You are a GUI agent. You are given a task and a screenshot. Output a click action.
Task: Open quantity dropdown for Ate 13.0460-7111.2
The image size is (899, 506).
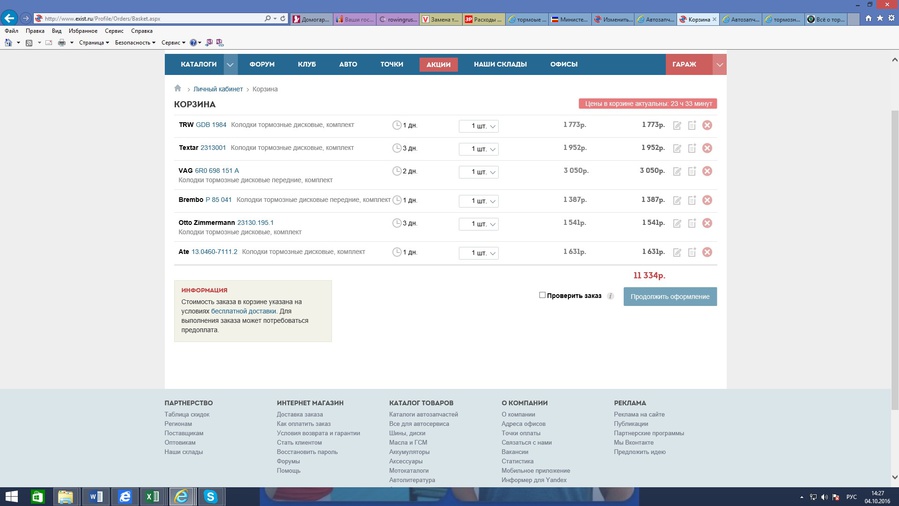pos(479,253)
